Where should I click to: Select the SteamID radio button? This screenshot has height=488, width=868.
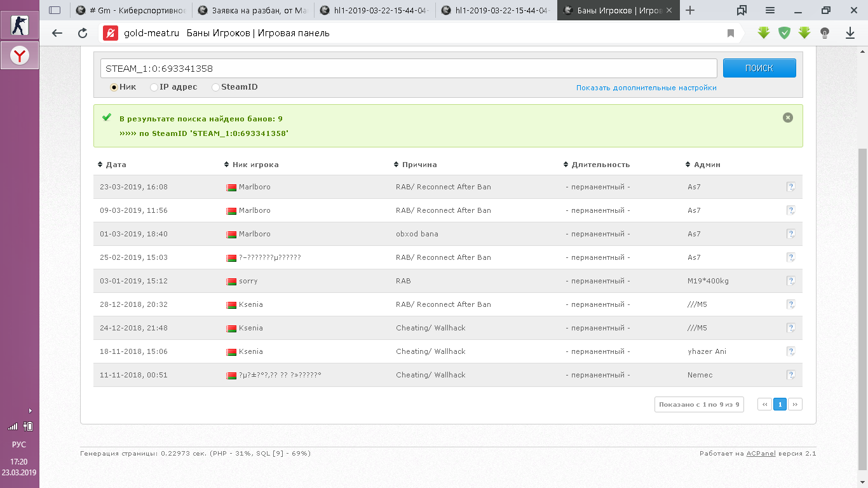(215, 87)
